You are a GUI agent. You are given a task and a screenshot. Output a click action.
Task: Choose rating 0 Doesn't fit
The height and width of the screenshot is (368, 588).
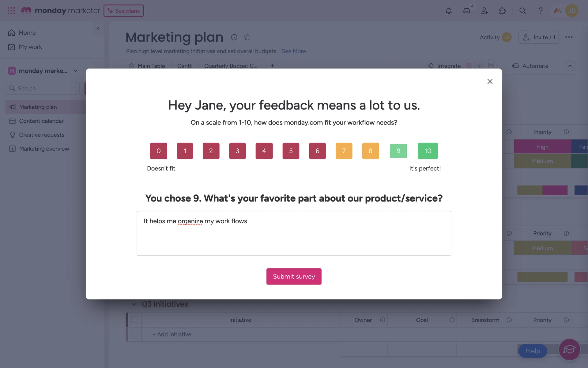pos(158,151)
